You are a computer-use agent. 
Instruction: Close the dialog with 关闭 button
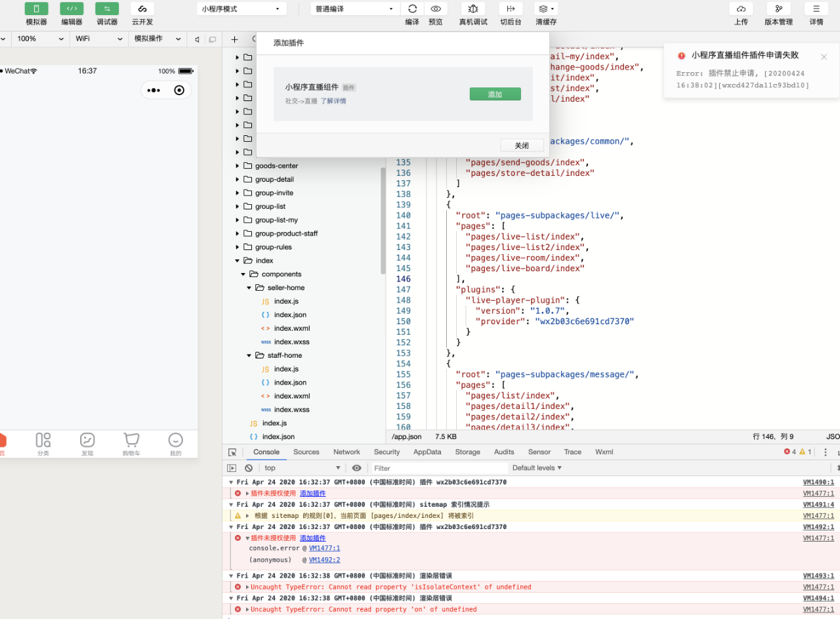(522, 145)
